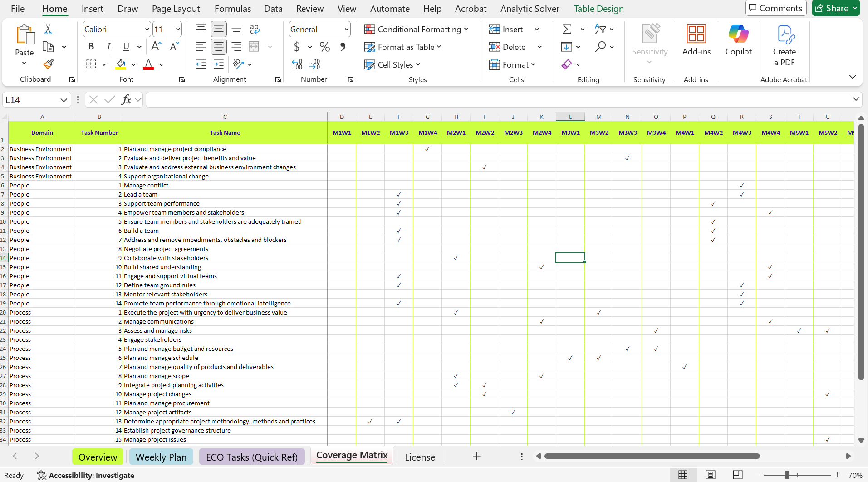868x482 pixels.
Task: Open the Comments pane button
Action: point(775,8)
